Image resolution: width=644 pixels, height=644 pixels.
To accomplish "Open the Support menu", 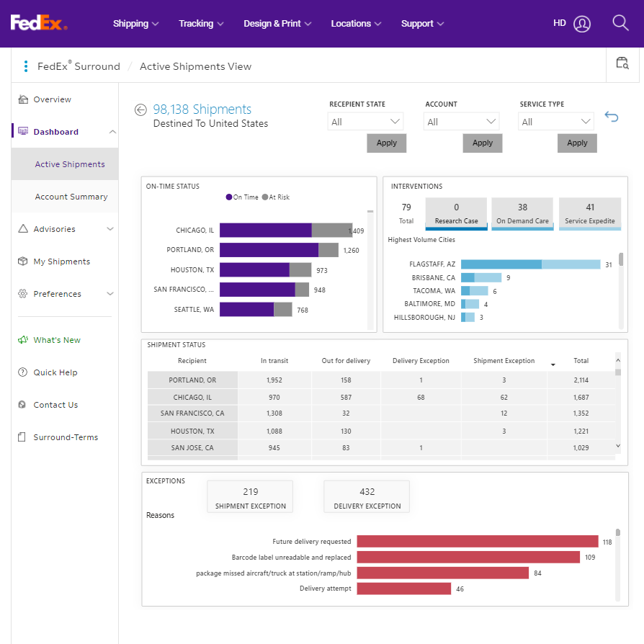I will [x=422, y=23].
